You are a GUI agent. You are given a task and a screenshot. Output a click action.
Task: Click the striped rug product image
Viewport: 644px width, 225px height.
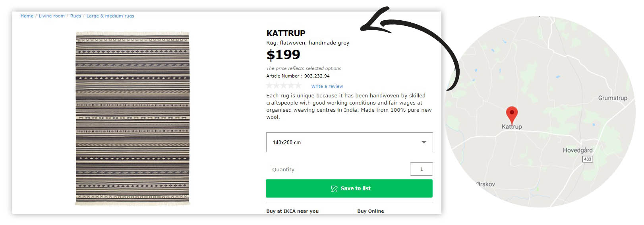point(133,118)
